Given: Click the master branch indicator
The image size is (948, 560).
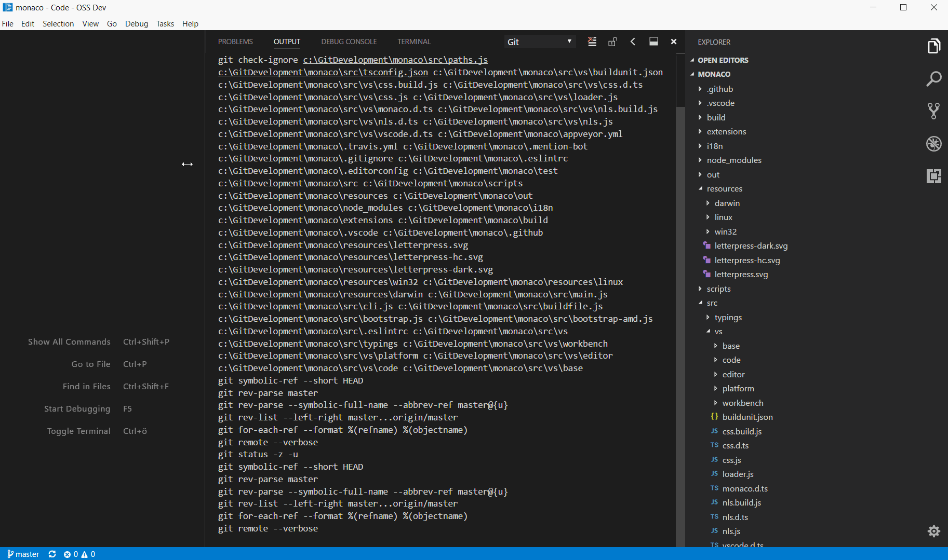Looking at the screenshot, I should click(23, 554).
